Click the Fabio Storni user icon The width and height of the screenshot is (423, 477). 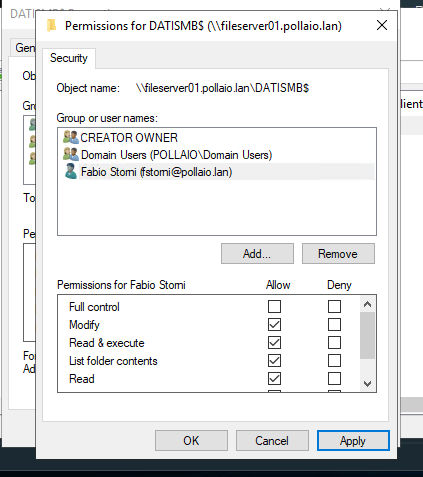(71, 171)
